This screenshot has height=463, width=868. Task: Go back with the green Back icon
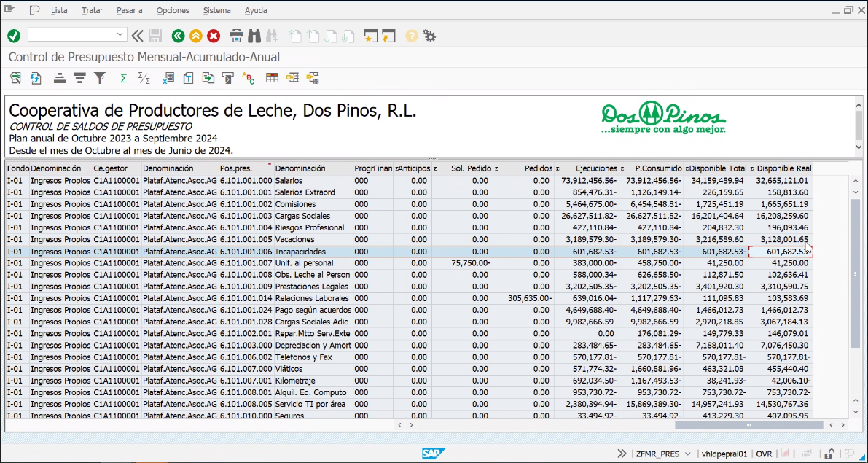pyautogui.click(x=178, y=36)
